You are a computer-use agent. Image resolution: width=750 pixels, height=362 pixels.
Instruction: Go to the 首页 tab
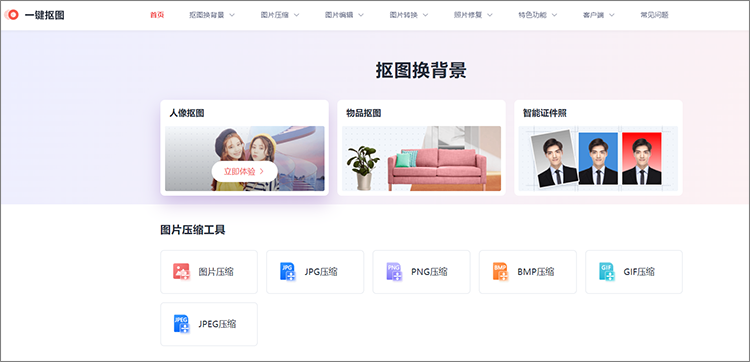click(x=157, y=15)
